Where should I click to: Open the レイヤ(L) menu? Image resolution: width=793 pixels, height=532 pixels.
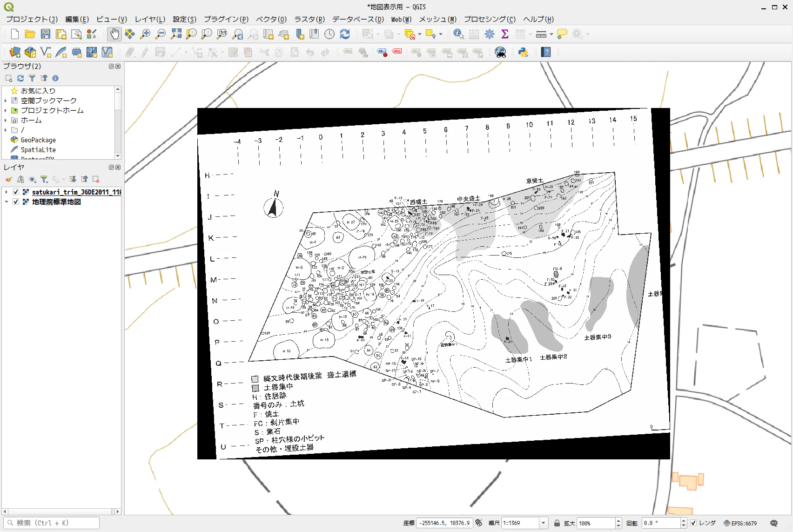(150, 19)
